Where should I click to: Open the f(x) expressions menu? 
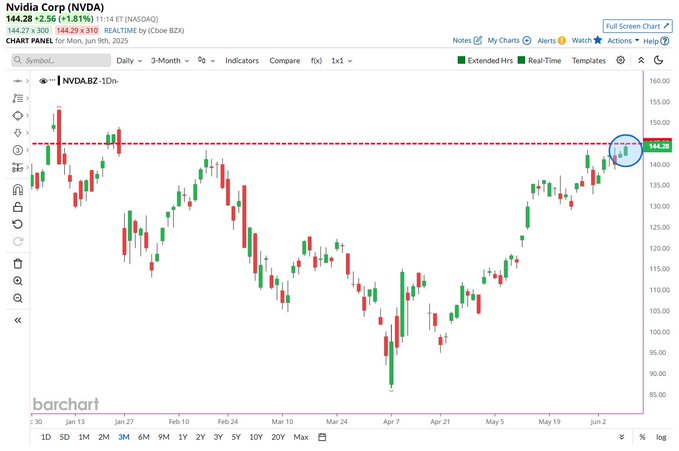(x=316, y=61)
